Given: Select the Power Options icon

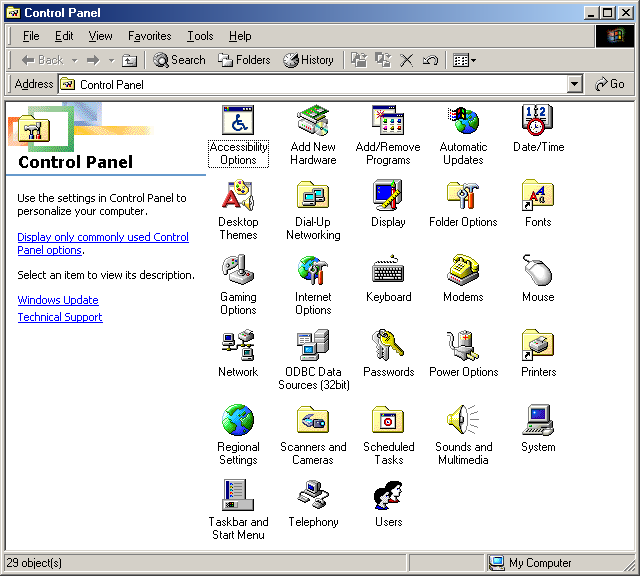Looking at the screenshot, I should click(463, 346).
